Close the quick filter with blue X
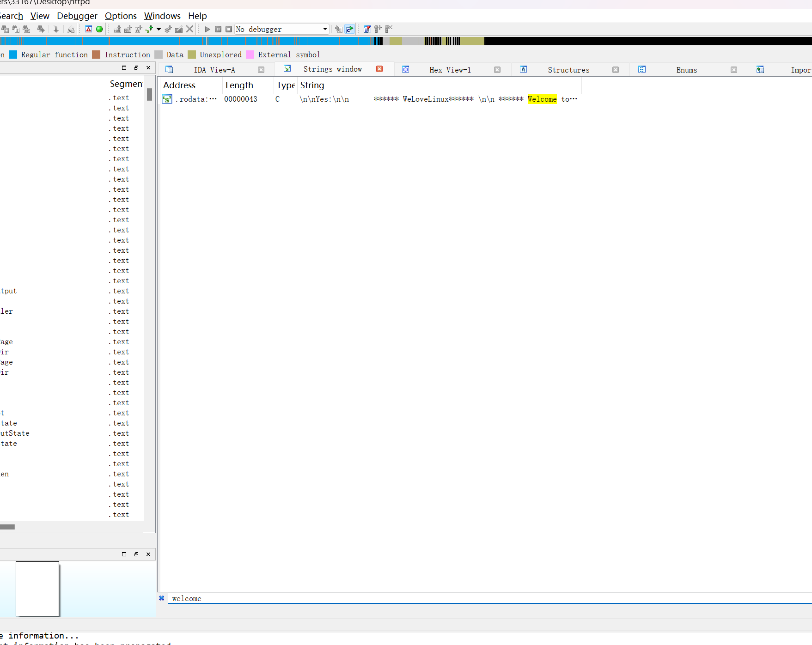Viewport: 812px width, 645px height. click(162, 598)
